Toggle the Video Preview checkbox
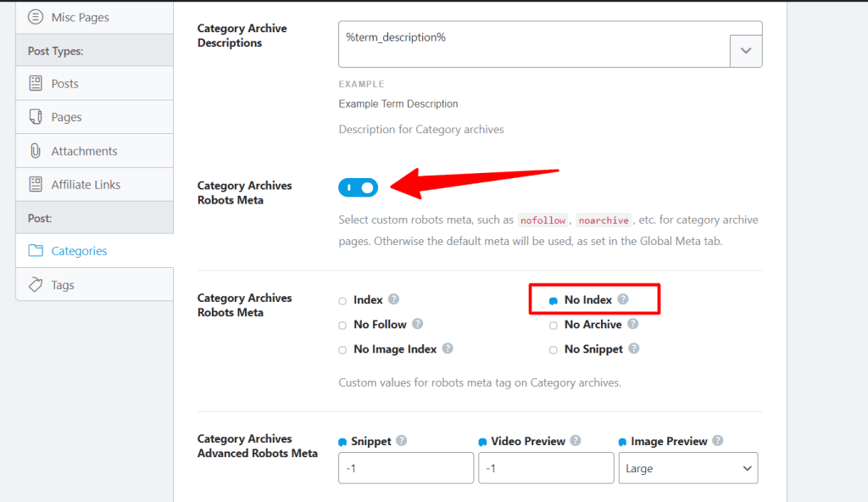The width and height of the screenshot is (868, 502). pyautogui.click(x=482, y=442)
